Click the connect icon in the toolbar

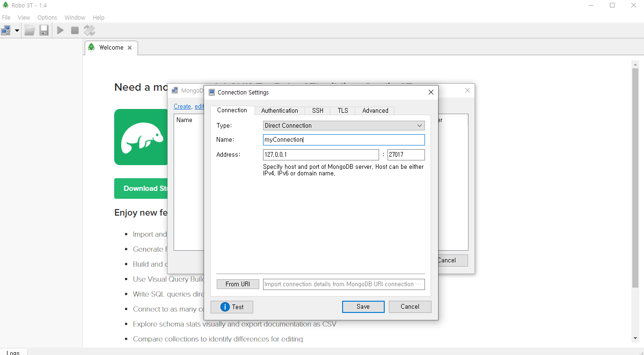tap(6, 30)
